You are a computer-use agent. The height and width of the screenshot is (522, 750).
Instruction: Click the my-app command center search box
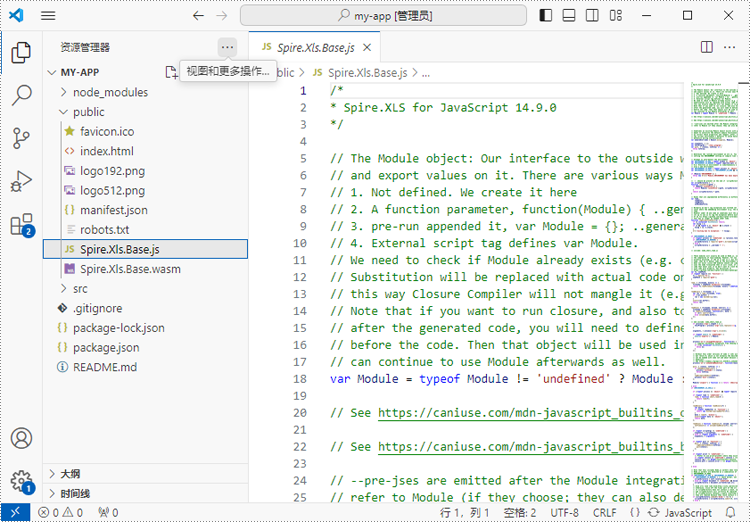(384, 16)
